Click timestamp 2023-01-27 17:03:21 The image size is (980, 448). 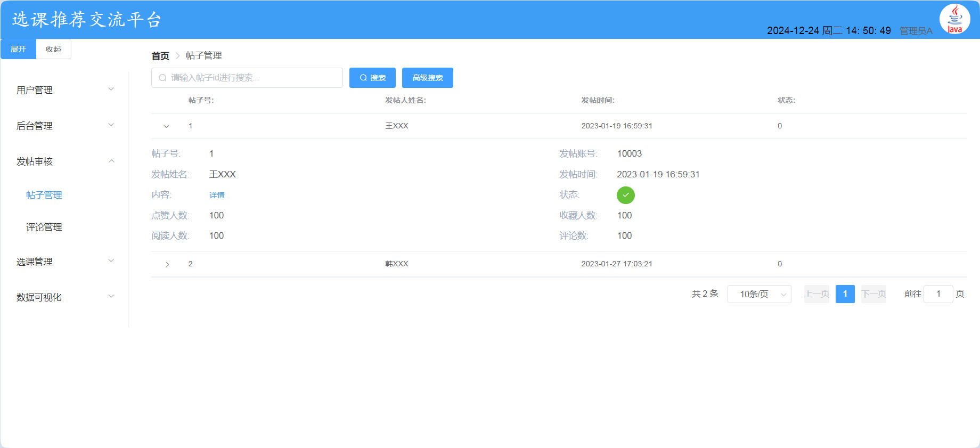[617, 264]
